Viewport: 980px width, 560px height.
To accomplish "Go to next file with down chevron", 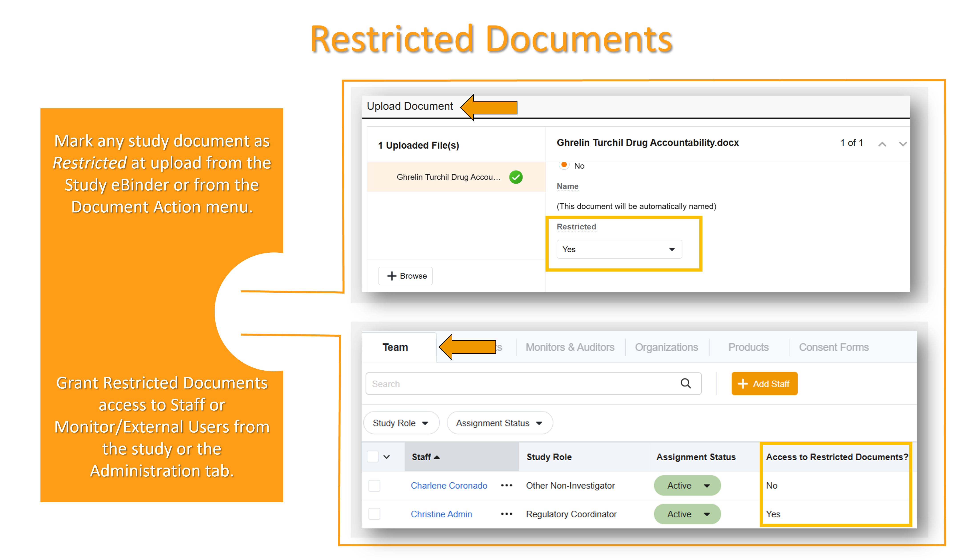I will (x=903, y=144).
